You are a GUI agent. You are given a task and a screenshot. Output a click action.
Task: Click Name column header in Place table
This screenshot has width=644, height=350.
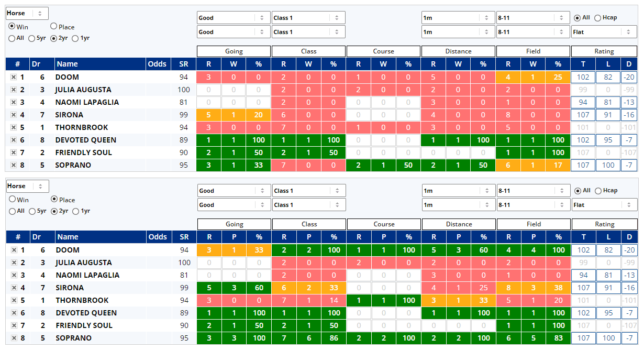click(x=68, y=237)
